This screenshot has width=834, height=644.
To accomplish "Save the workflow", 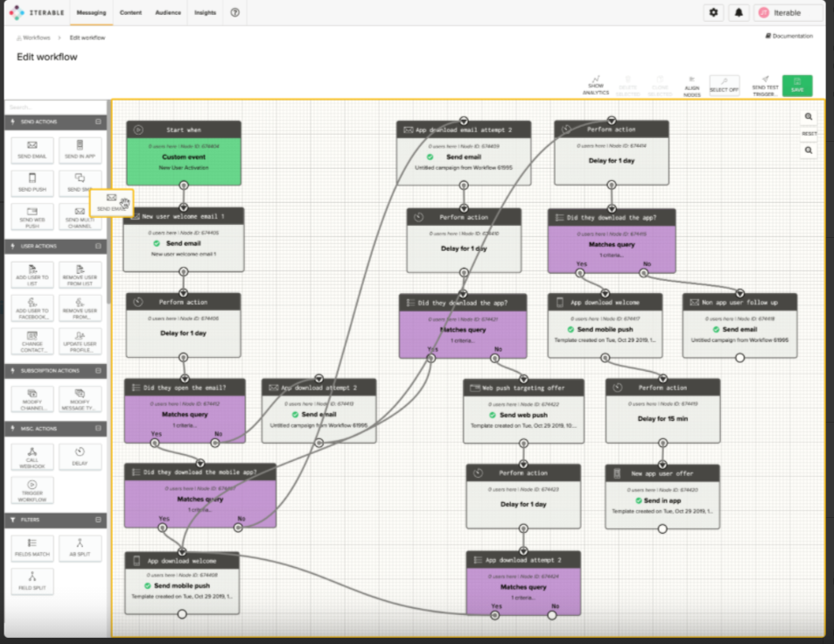I will click(796, 86).
